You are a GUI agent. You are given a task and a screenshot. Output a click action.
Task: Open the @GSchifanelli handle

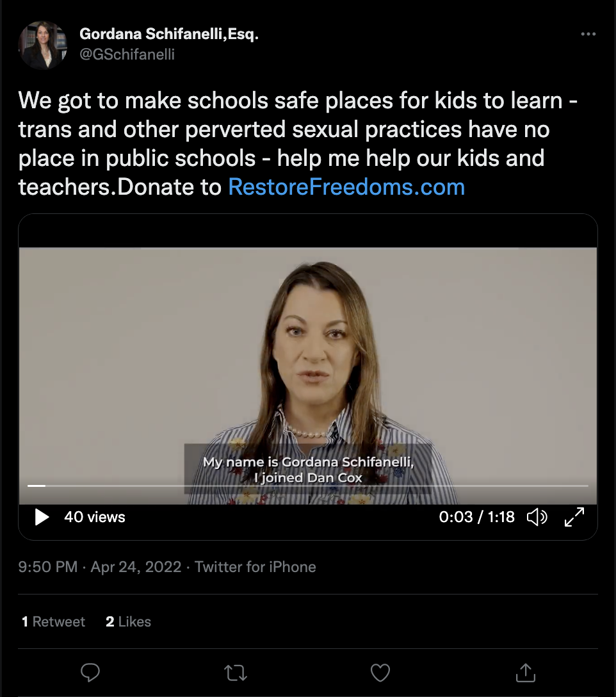127,54
